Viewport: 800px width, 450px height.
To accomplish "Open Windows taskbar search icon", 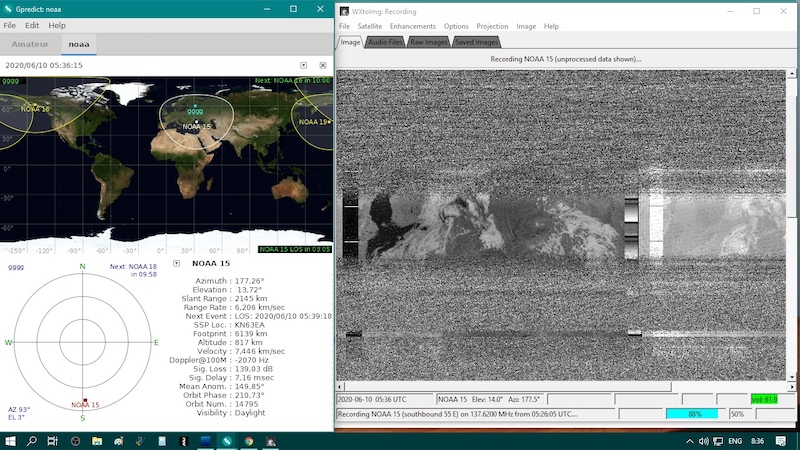I will pos(32,441).
